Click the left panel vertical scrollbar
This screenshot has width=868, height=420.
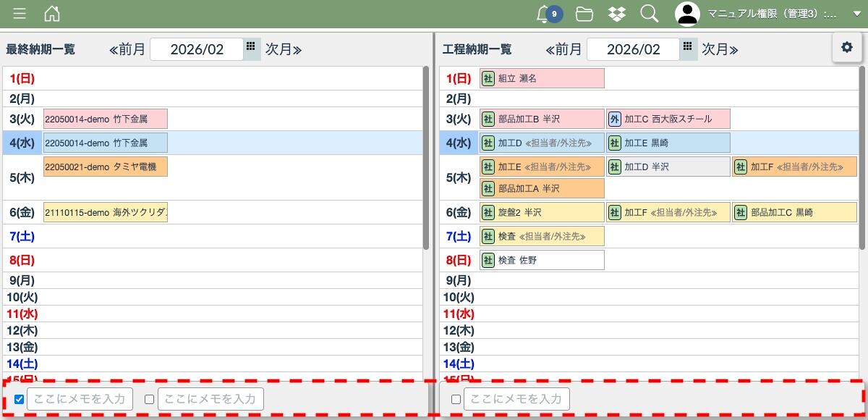pos(426,167)
